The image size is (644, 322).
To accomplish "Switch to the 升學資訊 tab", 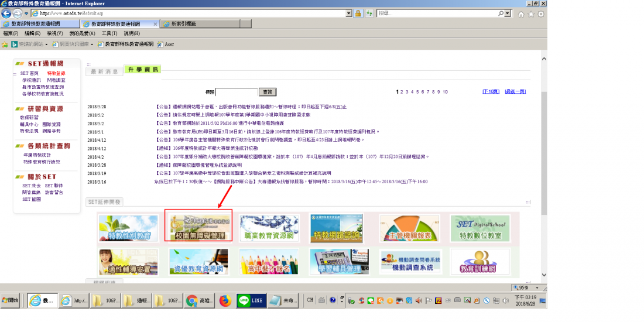I will (x=142, y=70).
